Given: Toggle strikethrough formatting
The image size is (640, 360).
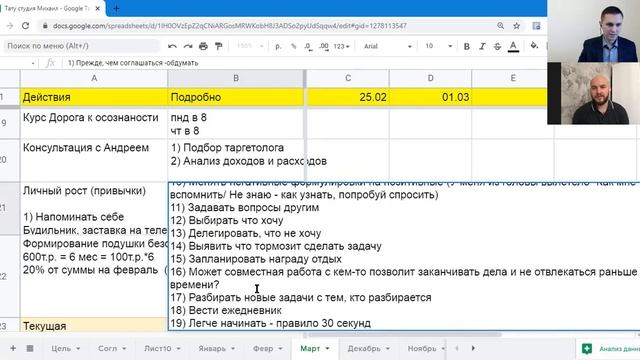Looking at the screenshot, I should point(497,47).
